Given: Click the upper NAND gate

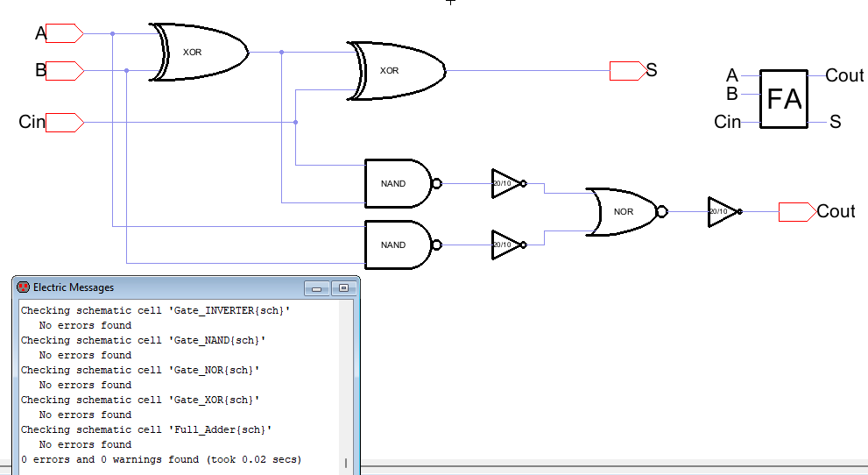Looking at the screenshot, I should tap(397, 183).
